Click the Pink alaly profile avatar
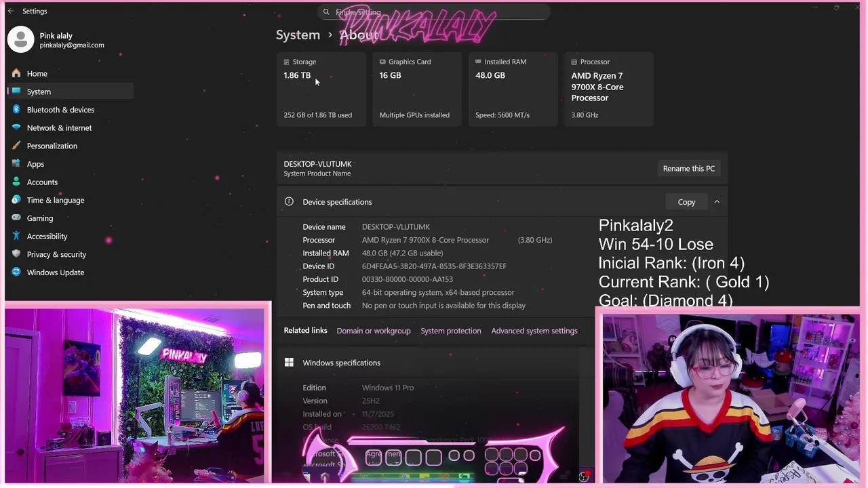The image size is (868, 488). (x=20, y=39)
